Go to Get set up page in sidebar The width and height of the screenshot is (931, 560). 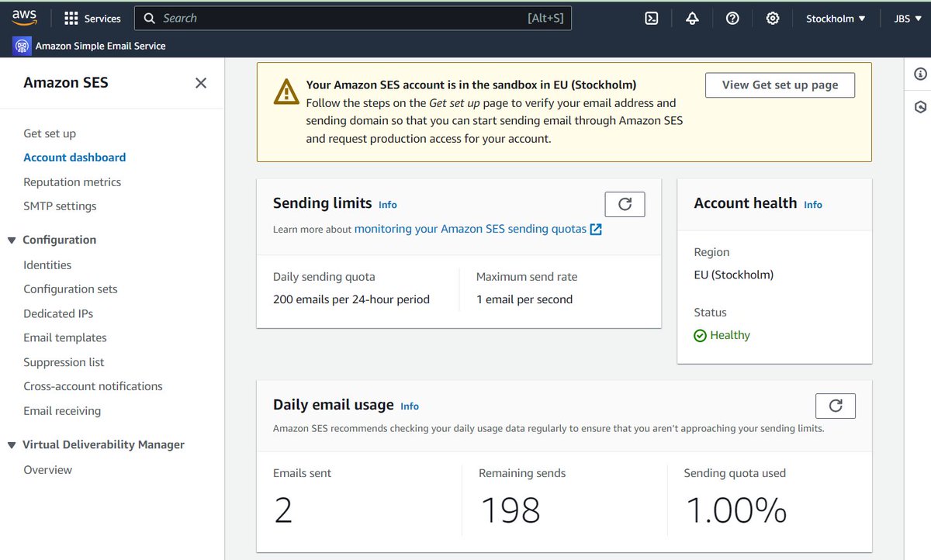50,133
